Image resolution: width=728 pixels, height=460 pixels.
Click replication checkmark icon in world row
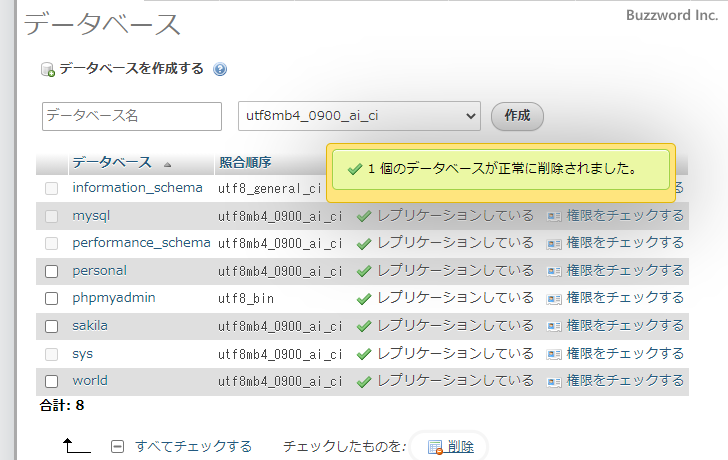[364, 382]
